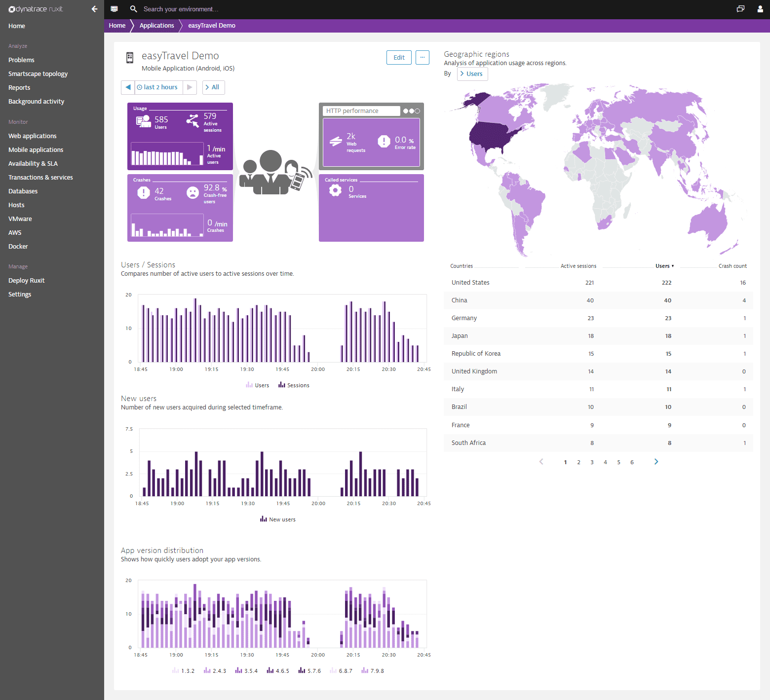
Task: Open the more options ellipsis button
Action: point(422,57)
